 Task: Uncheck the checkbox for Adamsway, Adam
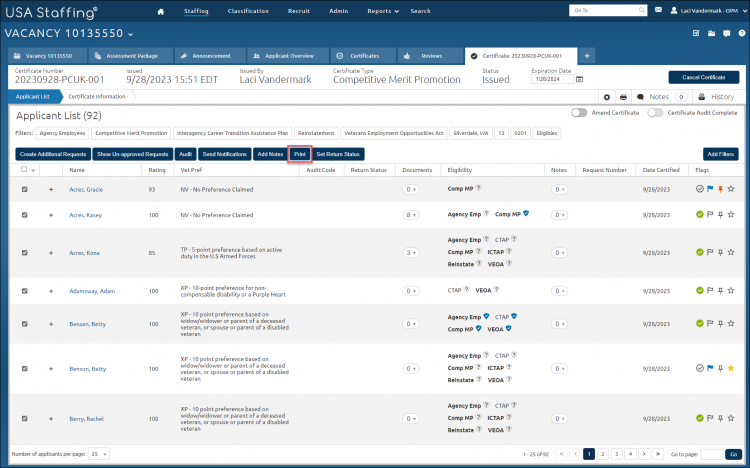point(25,291)
